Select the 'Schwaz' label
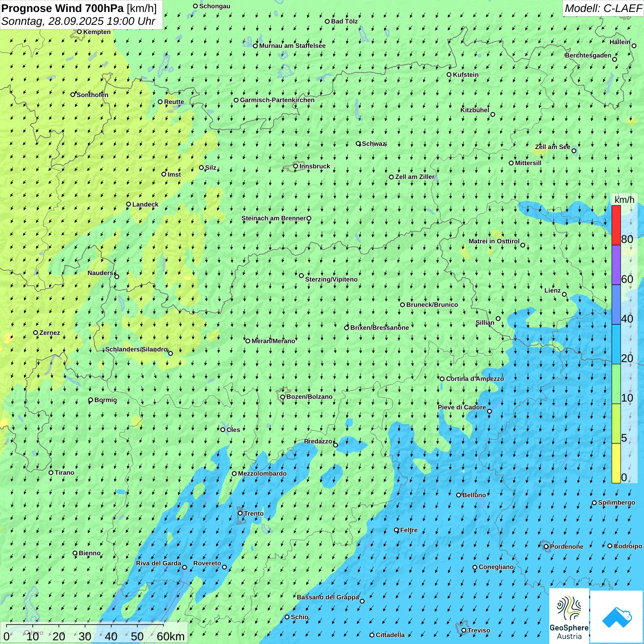The image size is (644, 644). [x=374, y=144]
